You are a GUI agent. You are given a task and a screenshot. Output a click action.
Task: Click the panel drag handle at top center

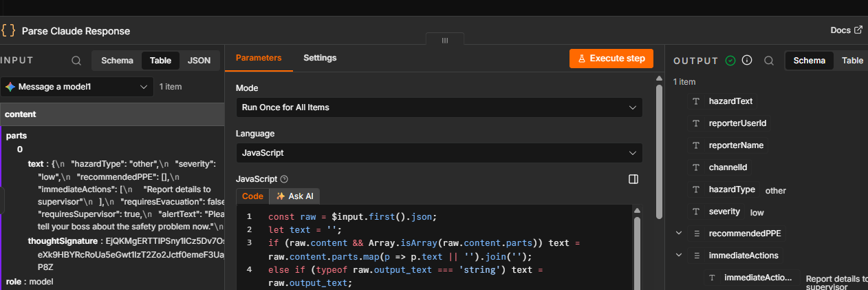444,41
